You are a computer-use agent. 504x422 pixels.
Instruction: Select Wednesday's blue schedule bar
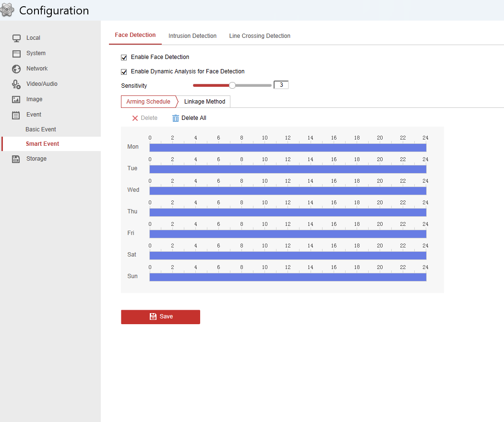pyautogui.click(x=288, y=191)
